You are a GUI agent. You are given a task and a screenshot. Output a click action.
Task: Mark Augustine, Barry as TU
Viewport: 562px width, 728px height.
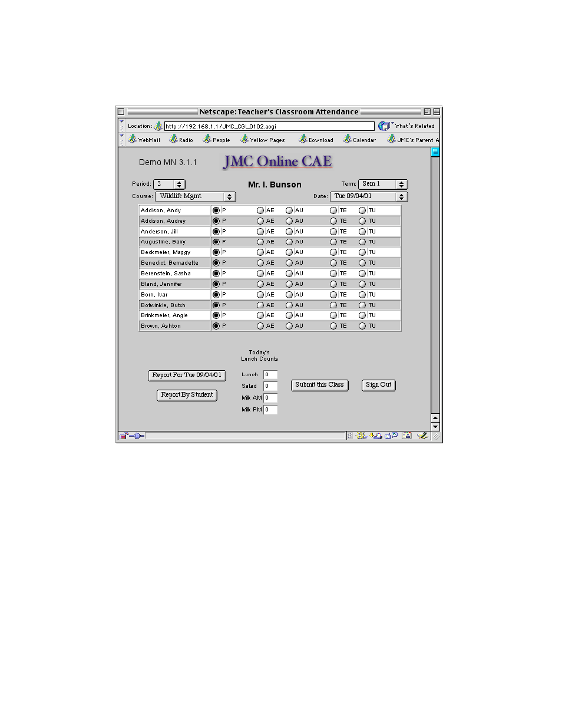pyautogui.click(x=362, y=242)
